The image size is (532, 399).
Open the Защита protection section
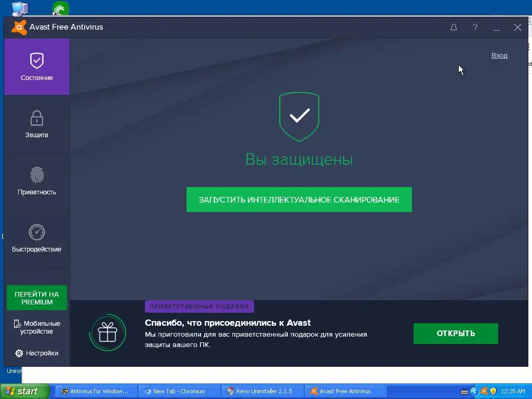(37, 124)
